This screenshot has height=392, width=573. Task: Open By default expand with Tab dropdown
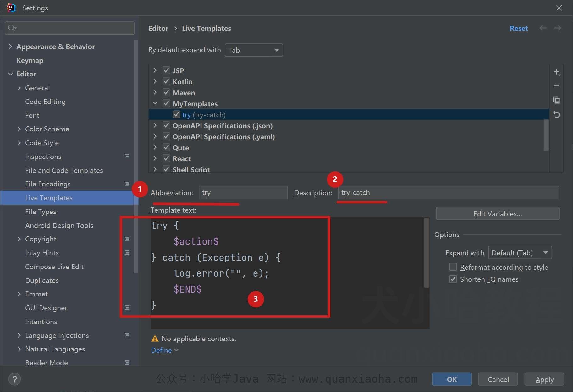pyautogui.click(x=254, y=50)
